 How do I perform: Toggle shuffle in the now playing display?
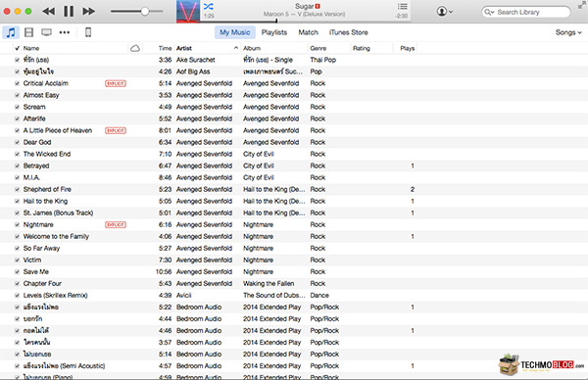(209, 7)
